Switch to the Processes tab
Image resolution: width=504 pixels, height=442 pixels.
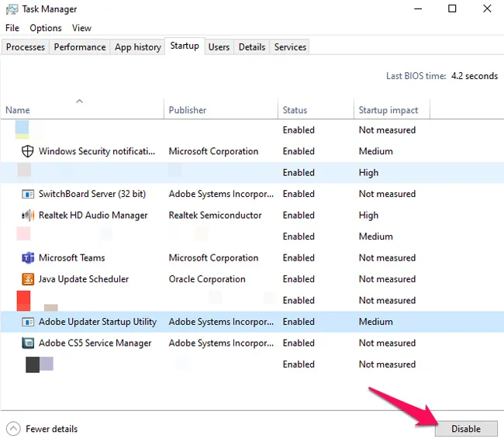26,47
